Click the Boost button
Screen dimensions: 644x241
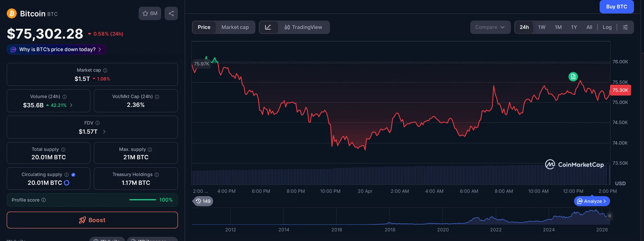click(92, 220)
